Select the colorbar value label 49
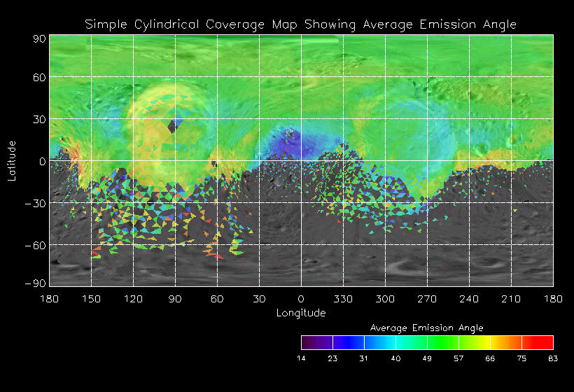Image resolution: width=574 pixels, height=392 pixels. click(x=427, y=358)
